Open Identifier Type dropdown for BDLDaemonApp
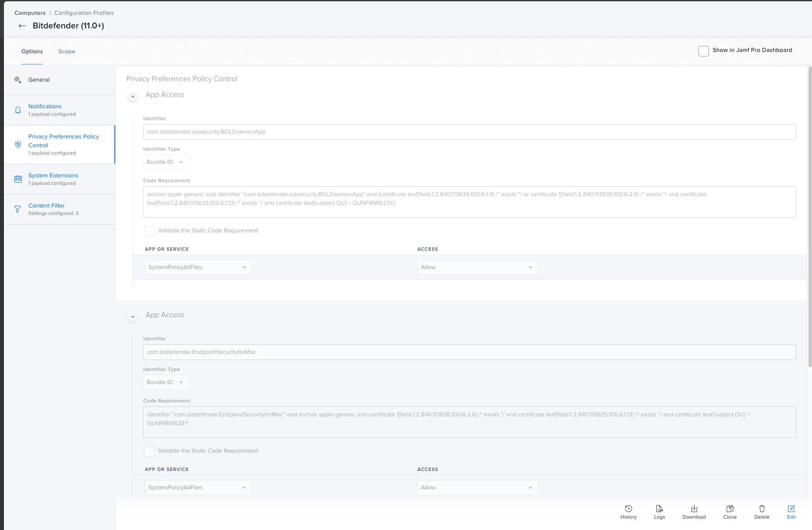The width and height of the screenshot is (812, 530). pos(166,162)
